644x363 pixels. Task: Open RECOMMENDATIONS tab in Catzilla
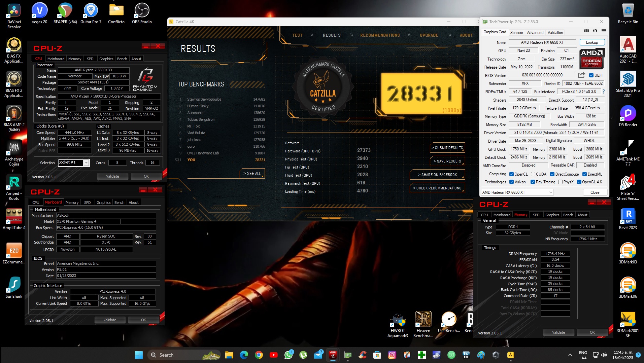[x=380, y=35]
